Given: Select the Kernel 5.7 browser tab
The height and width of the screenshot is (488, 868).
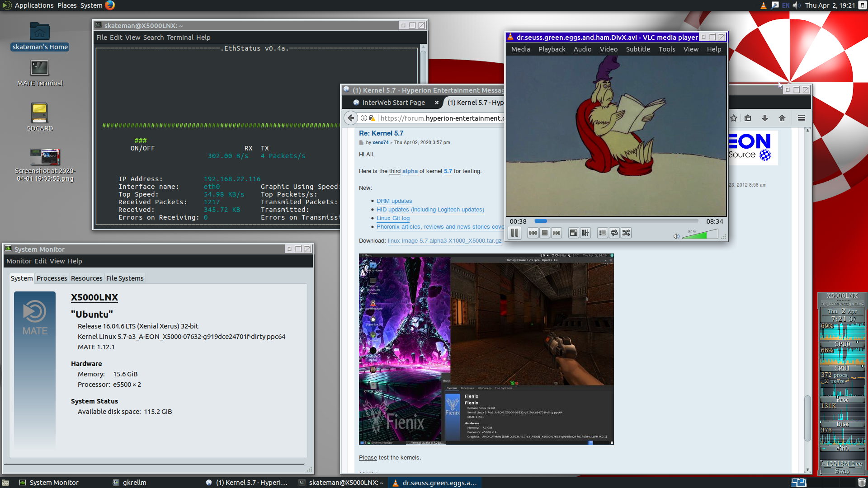Looking at the screenshot, I should (x=475, y=103).
